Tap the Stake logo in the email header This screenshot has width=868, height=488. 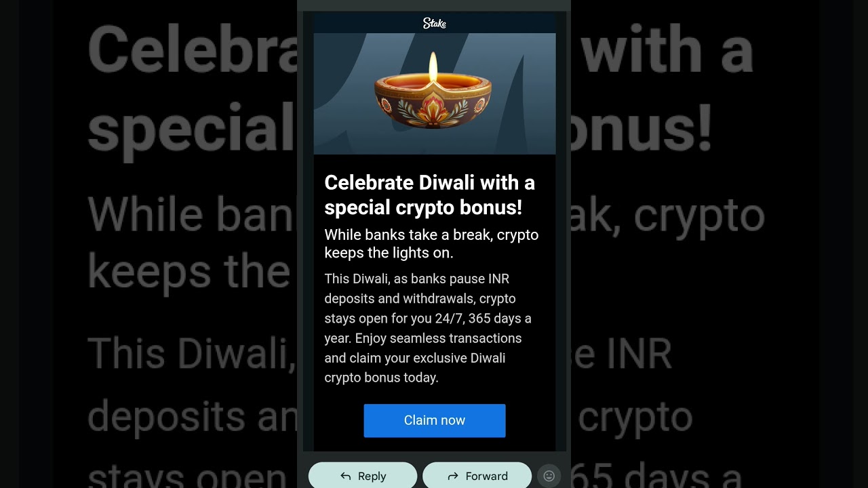coord(434,24)
